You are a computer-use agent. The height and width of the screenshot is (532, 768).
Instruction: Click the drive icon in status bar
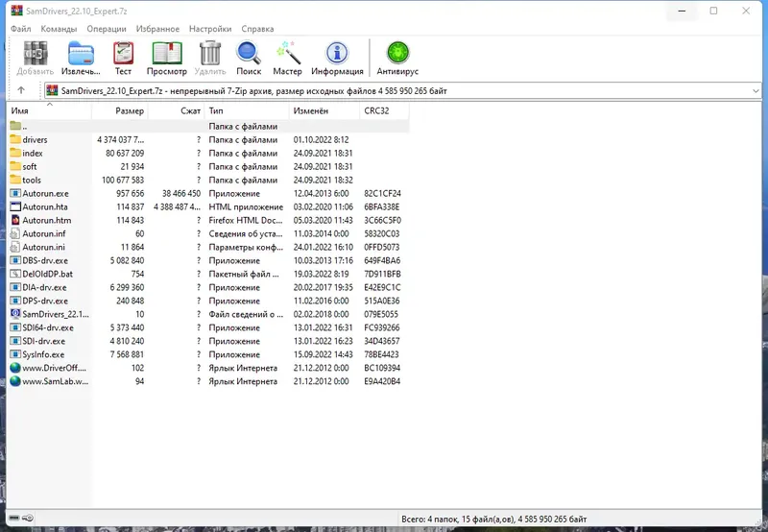tap(14, 518)
